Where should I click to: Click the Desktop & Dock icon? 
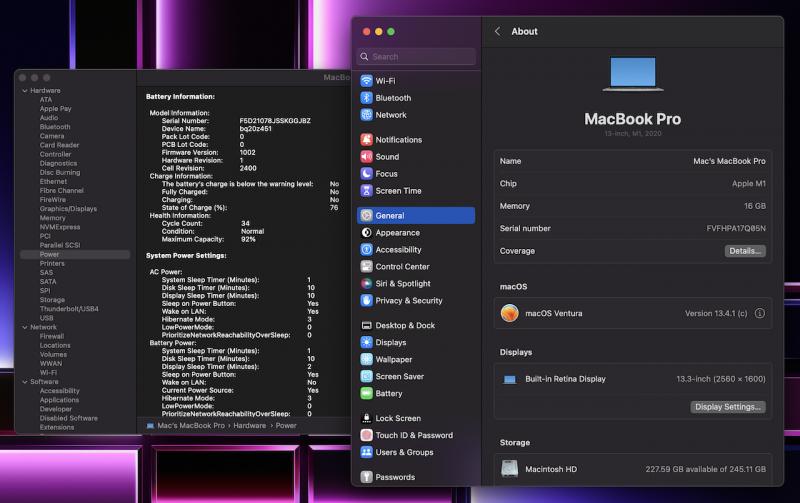366,325
